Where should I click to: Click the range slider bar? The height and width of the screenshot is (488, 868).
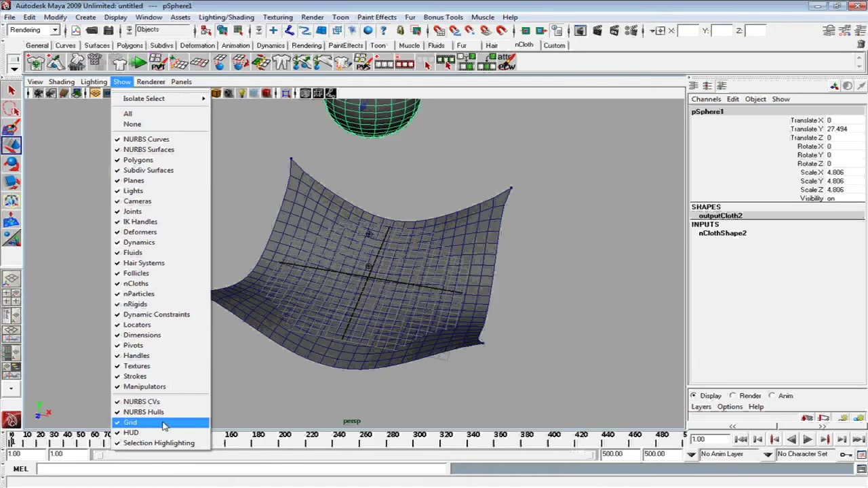346,454
